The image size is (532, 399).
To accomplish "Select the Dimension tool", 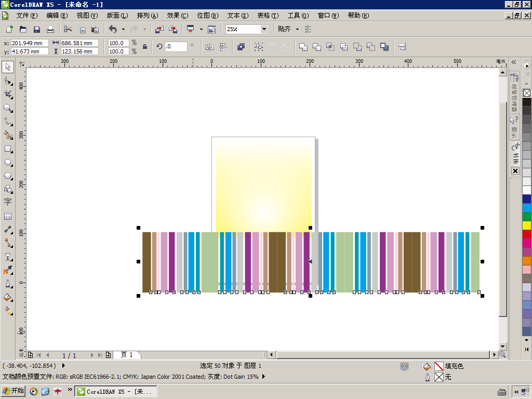I will [8, 230].
